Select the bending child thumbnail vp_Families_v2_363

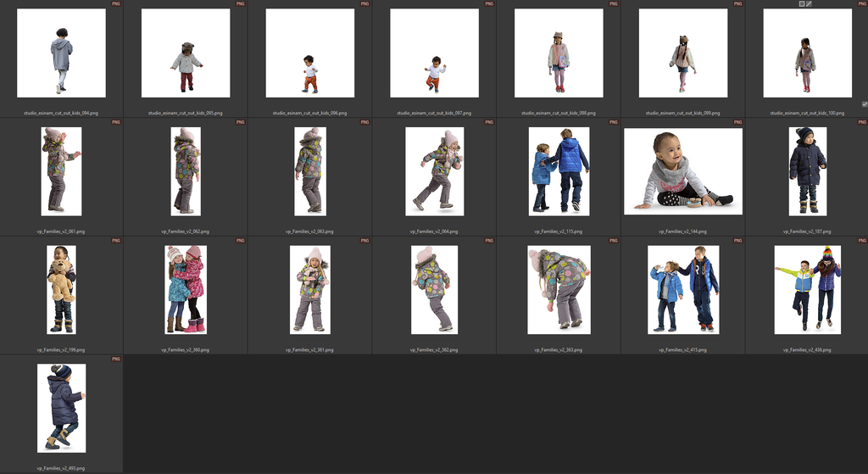click(x=559, y=289)
